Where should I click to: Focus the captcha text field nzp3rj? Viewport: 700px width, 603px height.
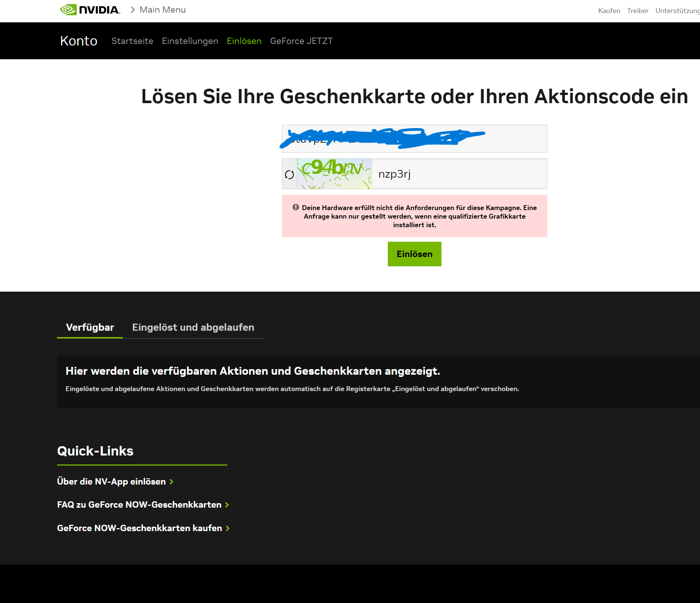(x=459, y=174)
